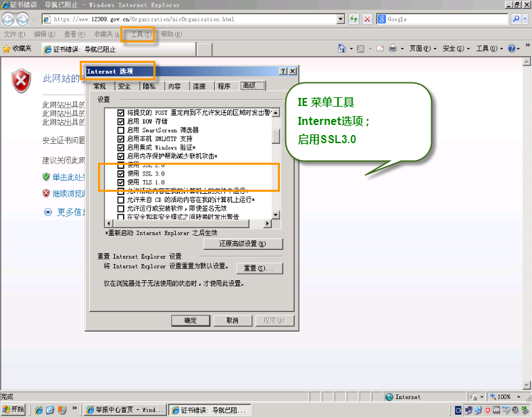Viewport: 532px width, 418px height.
Task: Click the Print icon in command bar
Action: tap(391, 49)
